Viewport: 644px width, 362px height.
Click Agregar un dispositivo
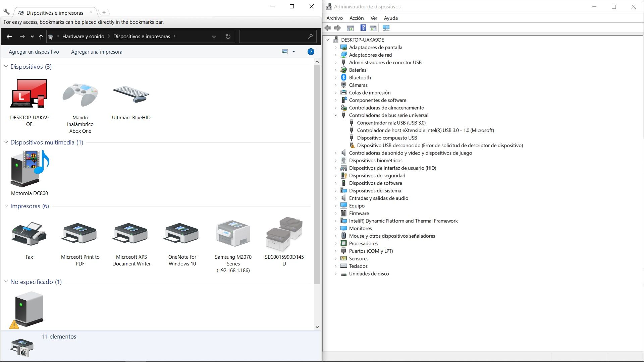(34, 52)
